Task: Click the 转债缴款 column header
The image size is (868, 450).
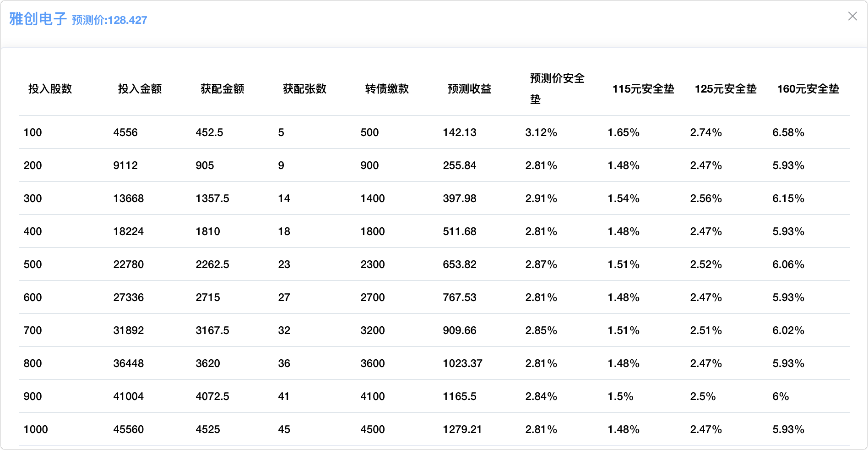Action: 387,89
